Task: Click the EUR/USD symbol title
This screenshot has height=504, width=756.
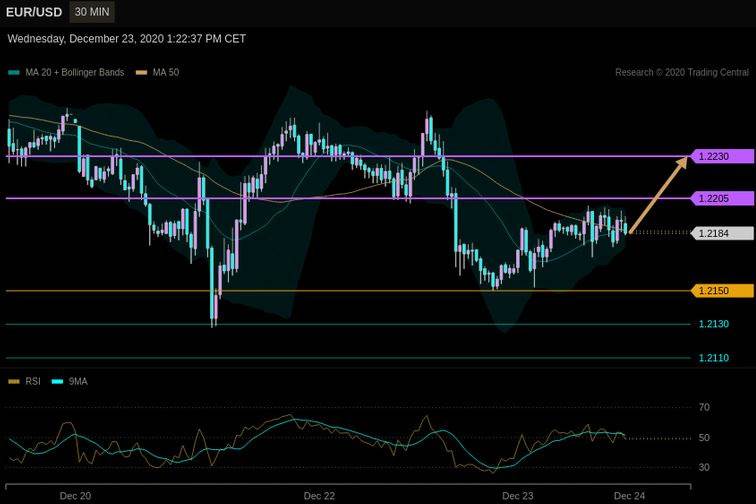Action: 34,13
